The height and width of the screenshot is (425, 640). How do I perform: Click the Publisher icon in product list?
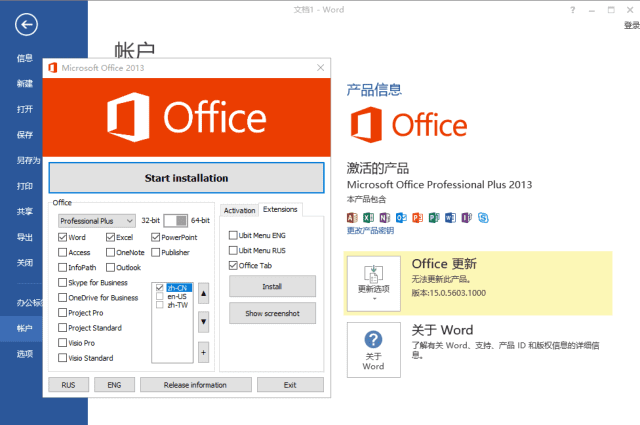tap(434, 218)
